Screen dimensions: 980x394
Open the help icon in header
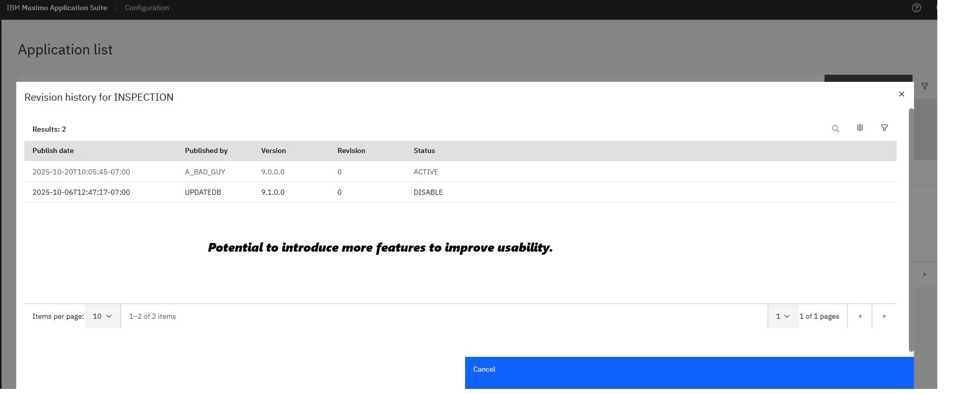916,8
